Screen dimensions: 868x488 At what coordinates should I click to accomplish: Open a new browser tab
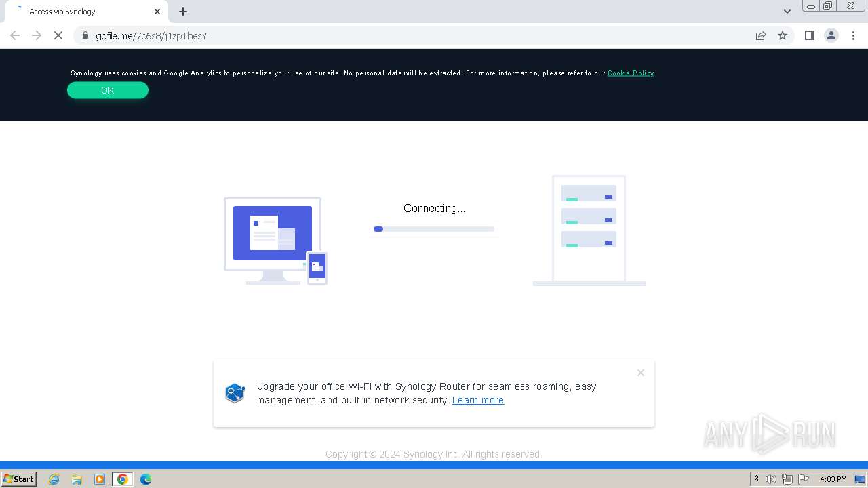(x=183, y=12)
